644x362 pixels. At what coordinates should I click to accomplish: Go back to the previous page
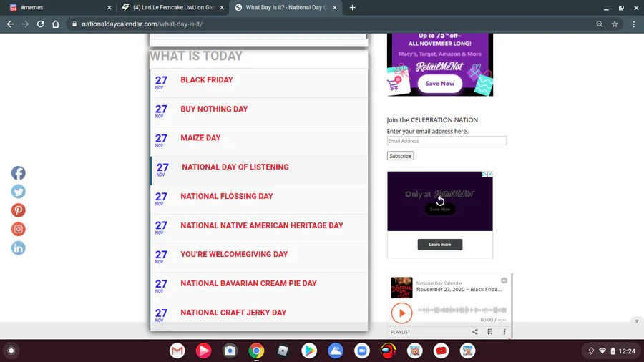tap(10, 24)
